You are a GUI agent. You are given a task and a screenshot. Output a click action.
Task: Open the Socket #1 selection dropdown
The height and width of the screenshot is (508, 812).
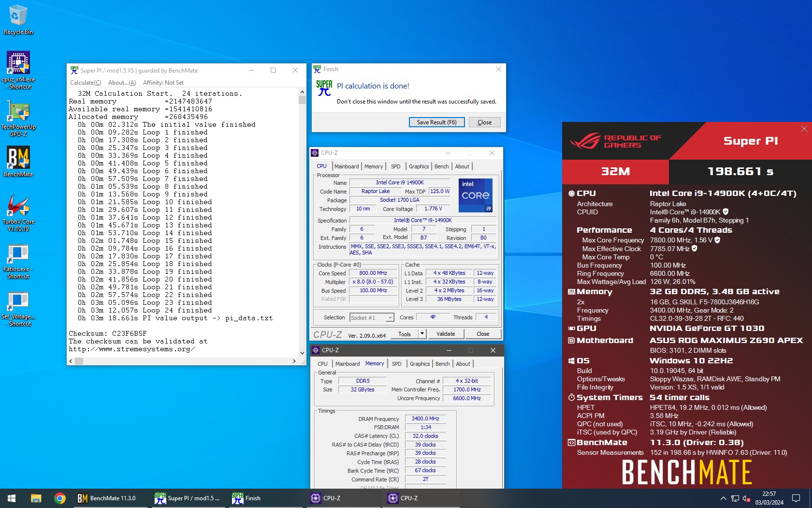[372, 318]
